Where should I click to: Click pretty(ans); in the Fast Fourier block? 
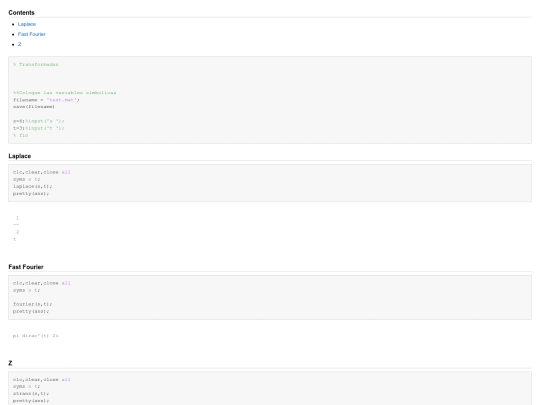31,311
